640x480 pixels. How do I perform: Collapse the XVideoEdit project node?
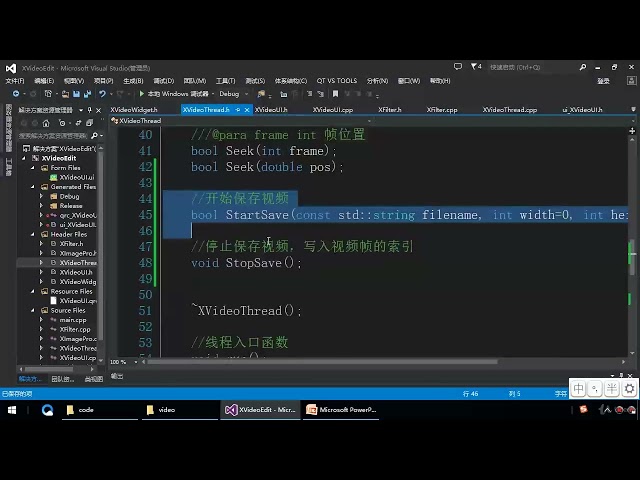pos(24,158)
